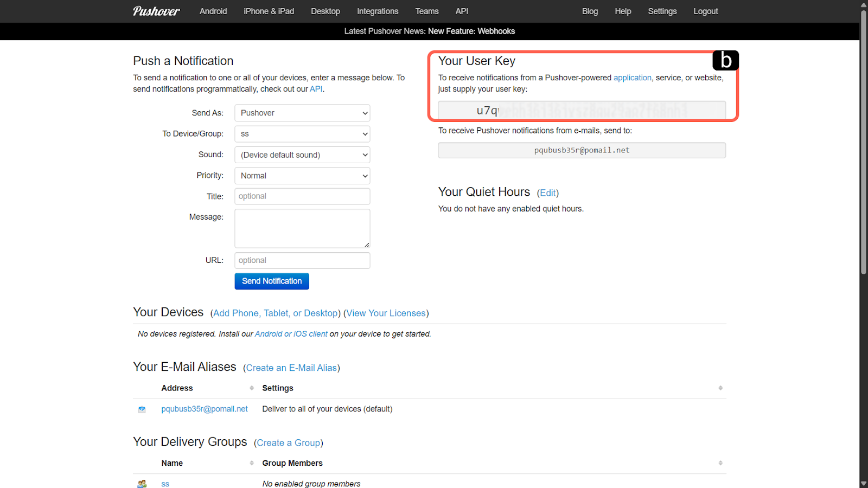Click the ss group people icon
The height and width of the screenshot is (488, 868).
(142, 484)
